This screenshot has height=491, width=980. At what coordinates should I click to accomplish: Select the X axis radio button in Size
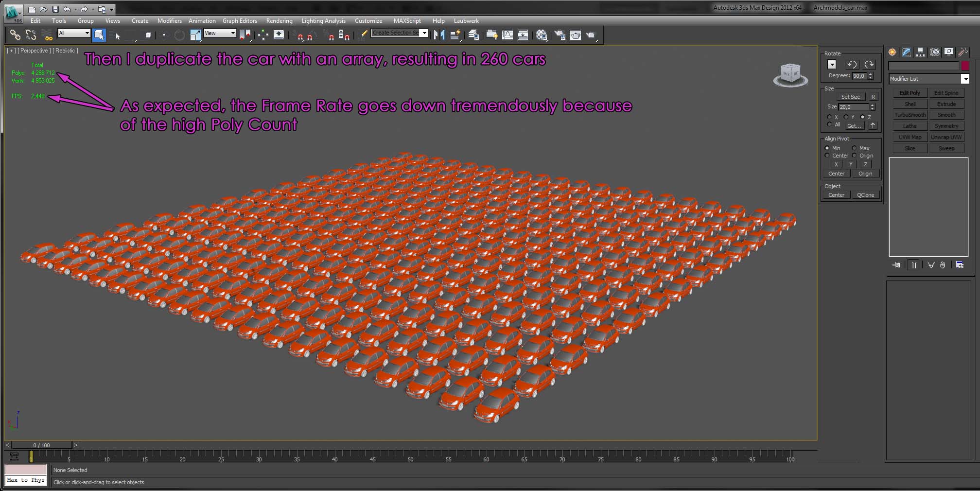pyautogui.click(x=829, y=117)
